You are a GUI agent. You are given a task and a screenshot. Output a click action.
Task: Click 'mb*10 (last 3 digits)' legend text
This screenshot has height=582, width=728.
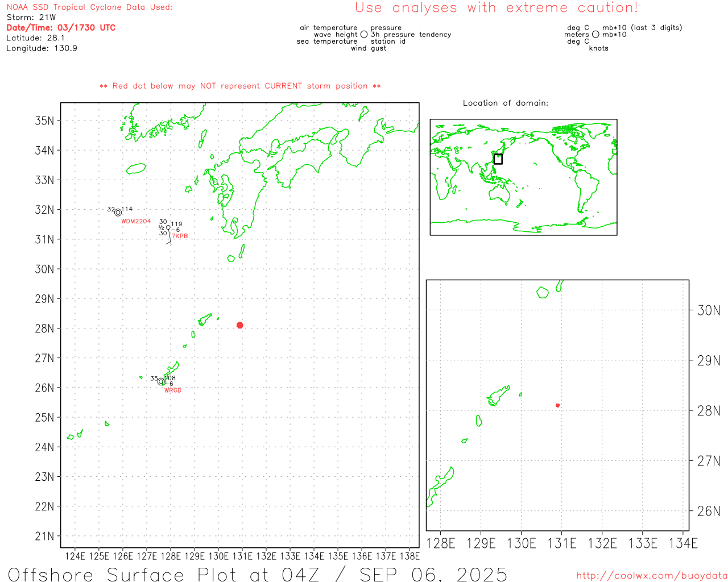642,28
